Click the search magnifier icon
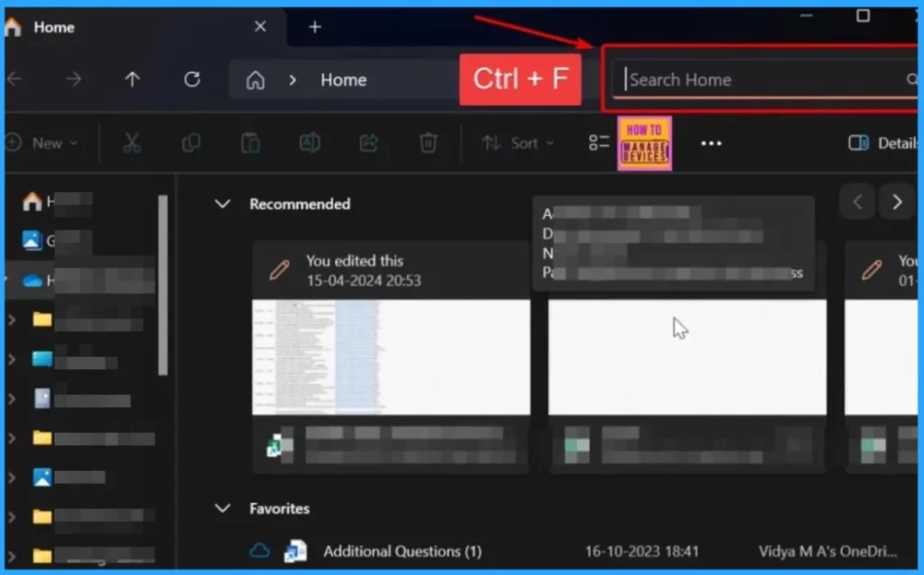 coord(911,79)
